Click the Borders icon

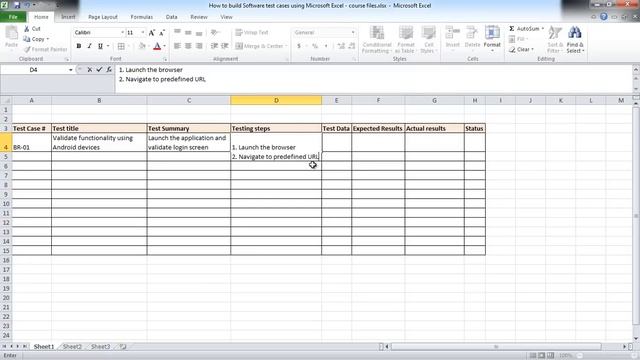121,46
